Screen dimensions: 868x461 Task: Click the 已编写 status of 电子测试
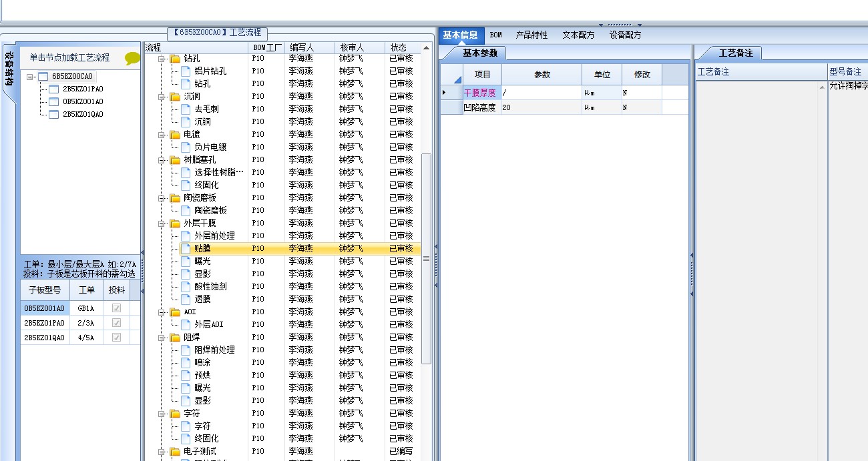(x=401, y=452)
